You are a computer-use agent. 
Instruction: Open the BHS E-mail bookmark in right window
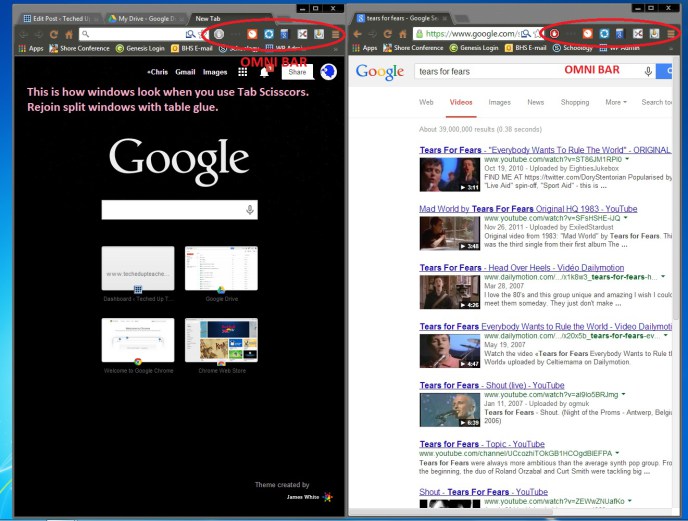pyautogui.click(x=526, y=48)
